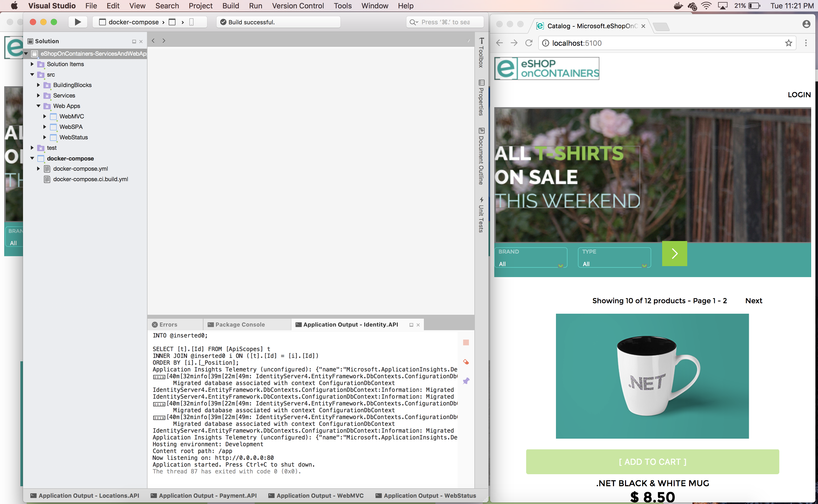Click the LOGIN link
818x504 pixels.
pyautogui.click(x=799, y=95)
